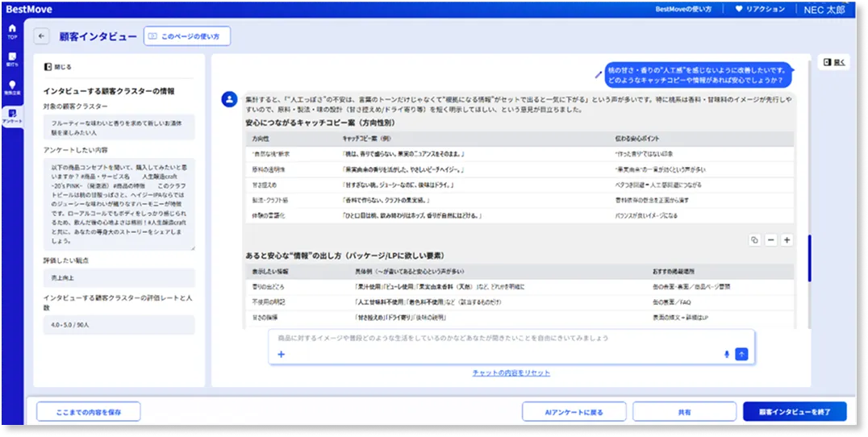Viewport: 868px width, 437px height.
Task: Send the message with the arrow button
Action: point(742,355)
